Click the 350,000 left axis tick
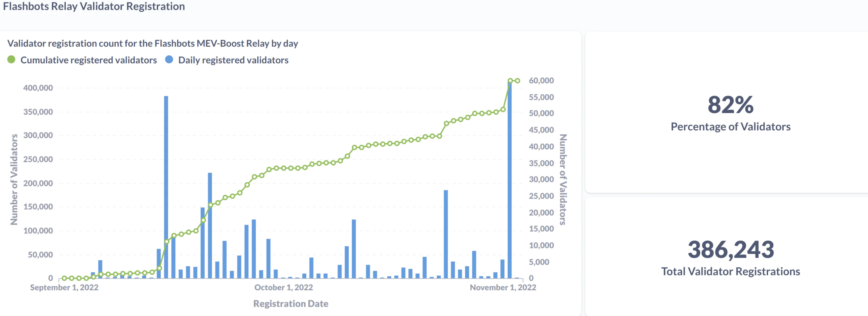Screen dimensions: 868x316 pyautogui.click(x=38, y=112)
